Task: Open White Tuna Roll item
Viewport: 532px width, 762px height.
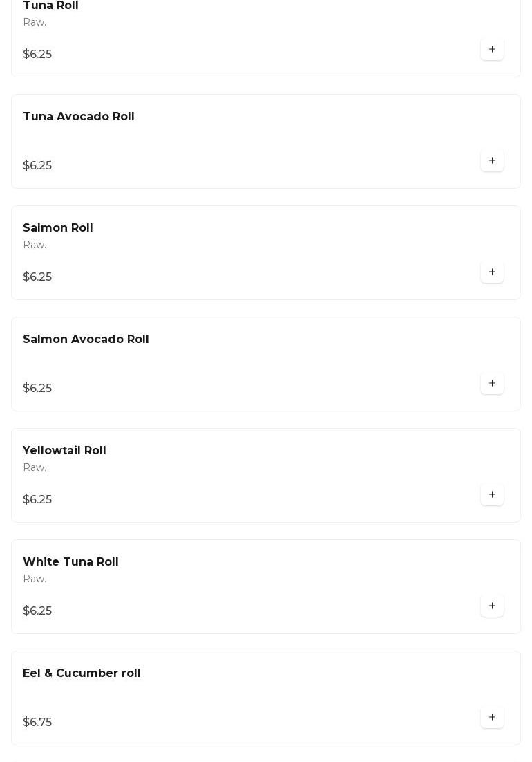Action: 70,562
